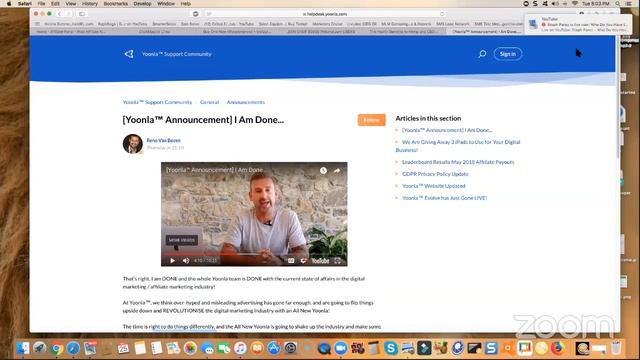
Task: Open Spotlight search in the menu bar
Action: 618,4
